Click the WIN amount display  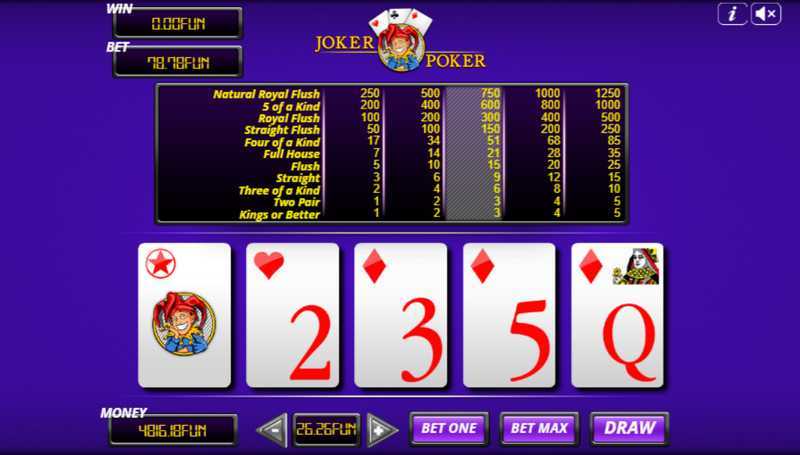pos(178,23)
